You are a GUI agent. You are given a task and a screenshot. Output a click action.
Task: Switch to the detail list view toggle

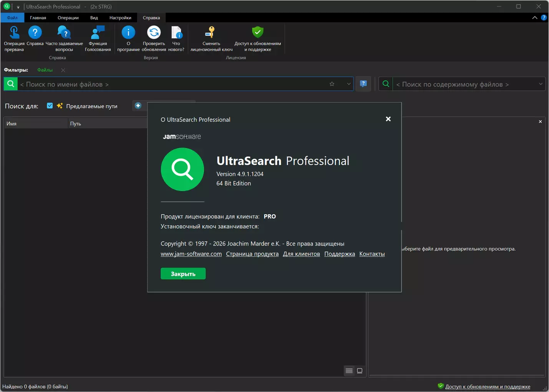tap(349, 371)
